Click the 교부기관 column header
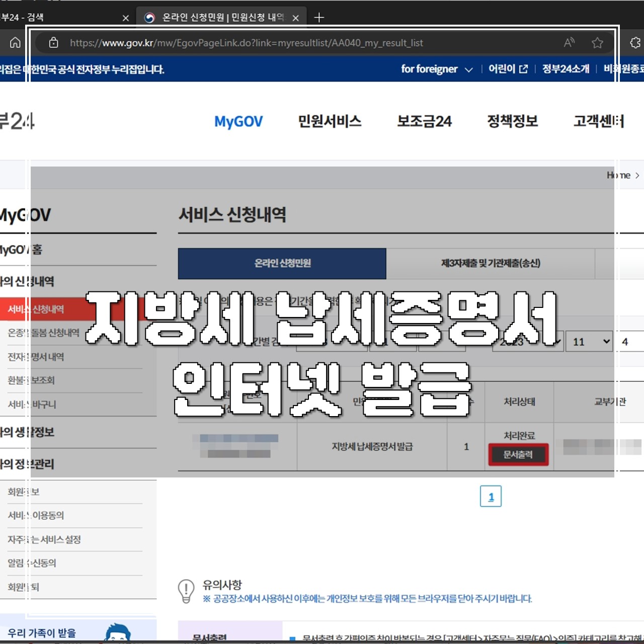Image resolution: width=644 pixels, height=644 pixels. coord(610,401)
